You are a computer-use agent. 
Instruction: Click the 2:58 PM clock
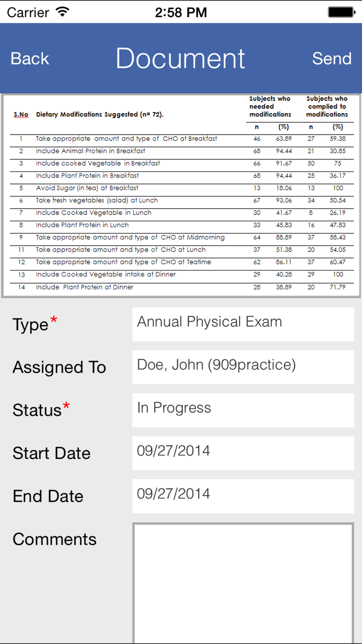pos(181,13)
